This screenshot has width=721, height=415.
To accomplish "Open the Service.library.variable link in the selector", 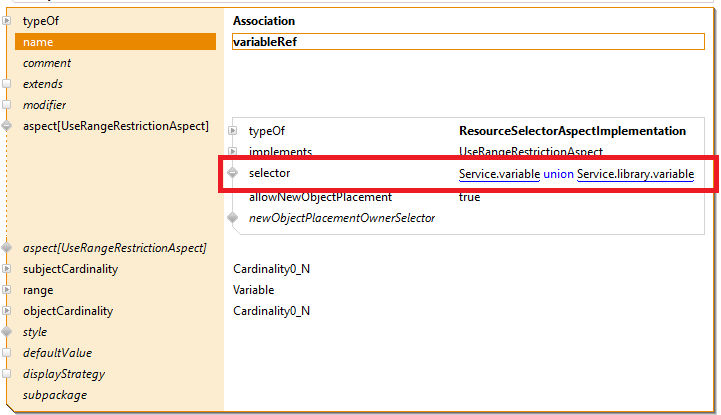I will 635,175.
